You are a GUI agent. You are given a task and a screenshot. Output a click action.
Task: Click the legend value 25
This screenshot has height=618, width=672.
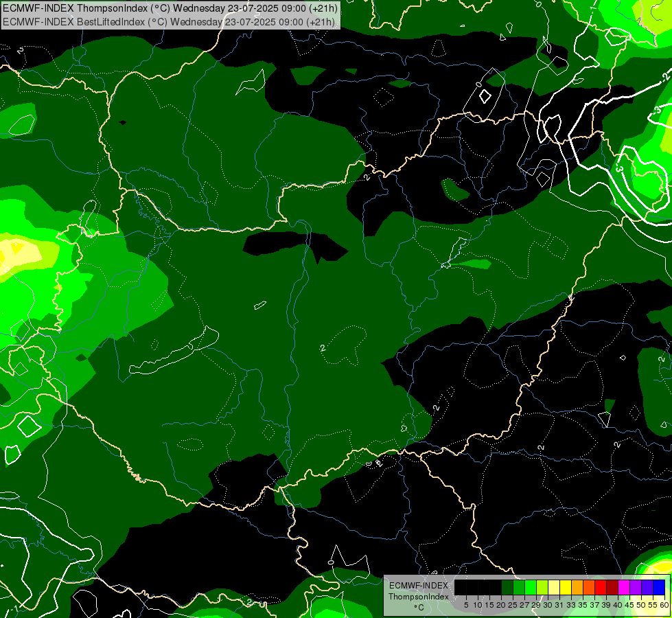coord(513,605)
